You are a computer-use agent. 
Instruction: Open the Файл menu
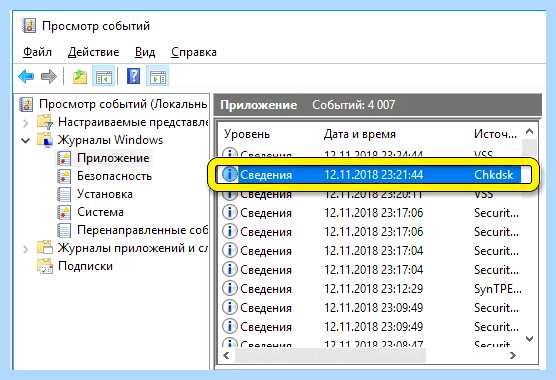[x=37, y=52]
